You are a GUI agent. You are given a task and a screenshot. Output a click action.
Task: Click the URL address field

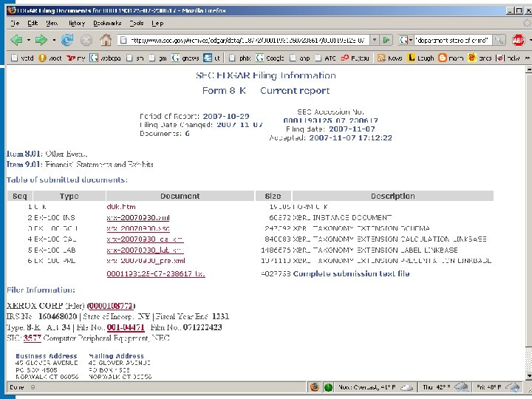coord(243,40)
